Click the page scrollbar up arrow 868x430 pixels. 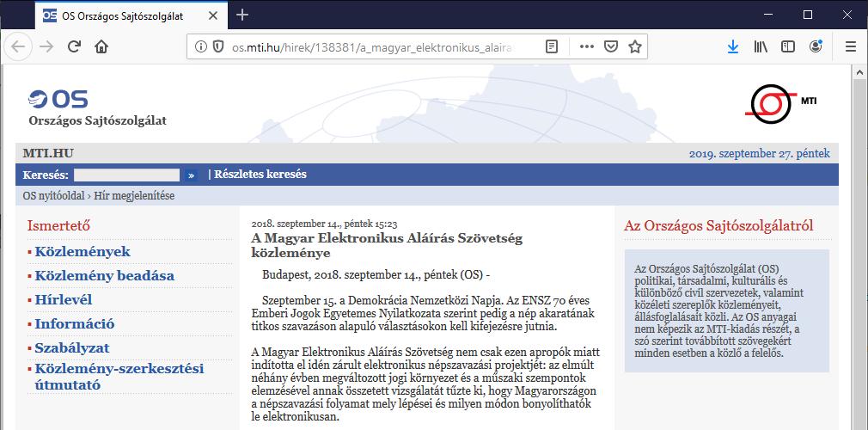point(859,72)
